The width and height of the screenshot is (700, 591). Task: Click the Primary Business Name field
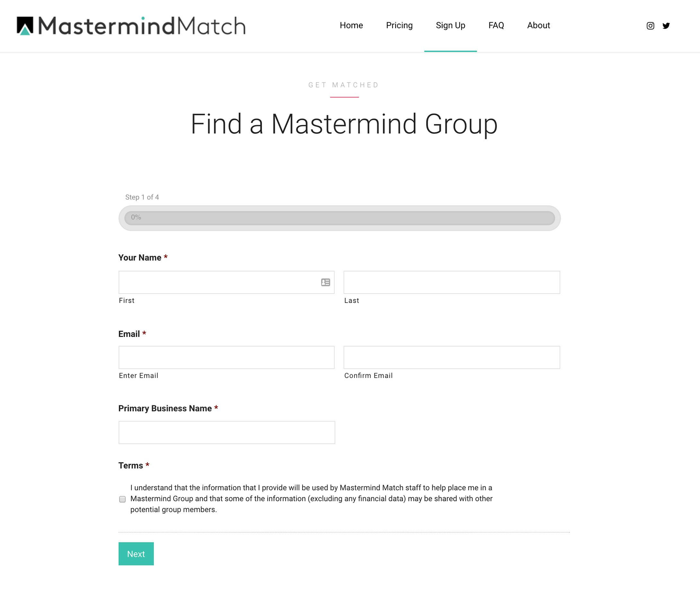[x=227, y=432]
